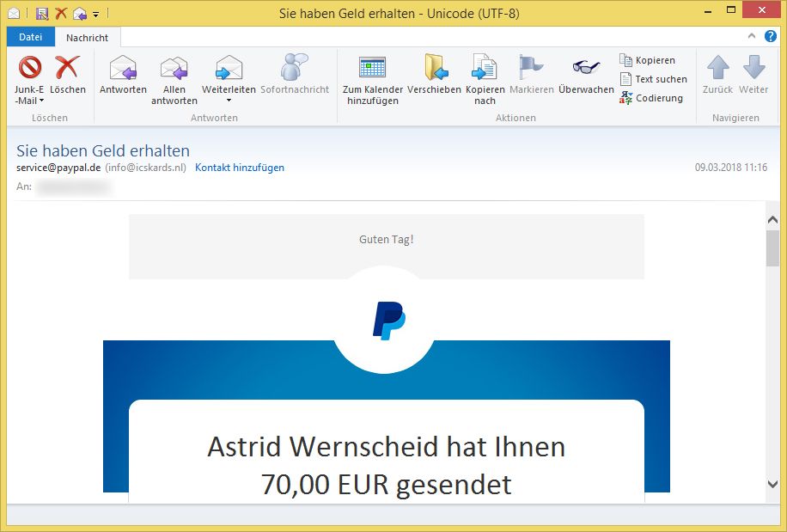Collapse the ribbon with the caret icon

(x=752, y=36)
